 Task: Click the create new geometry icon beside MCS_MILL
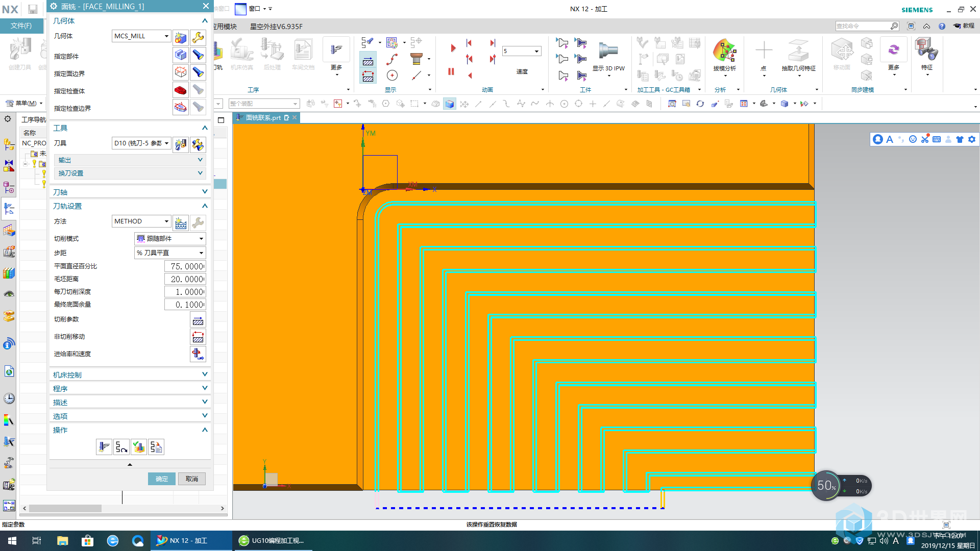[x=181, y=37]
